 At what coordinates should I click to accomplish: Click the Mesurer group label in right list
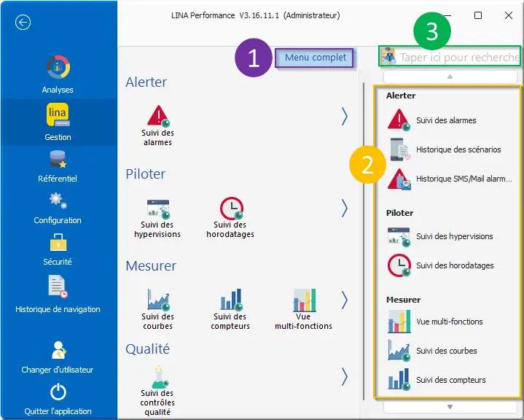(403, 300)
